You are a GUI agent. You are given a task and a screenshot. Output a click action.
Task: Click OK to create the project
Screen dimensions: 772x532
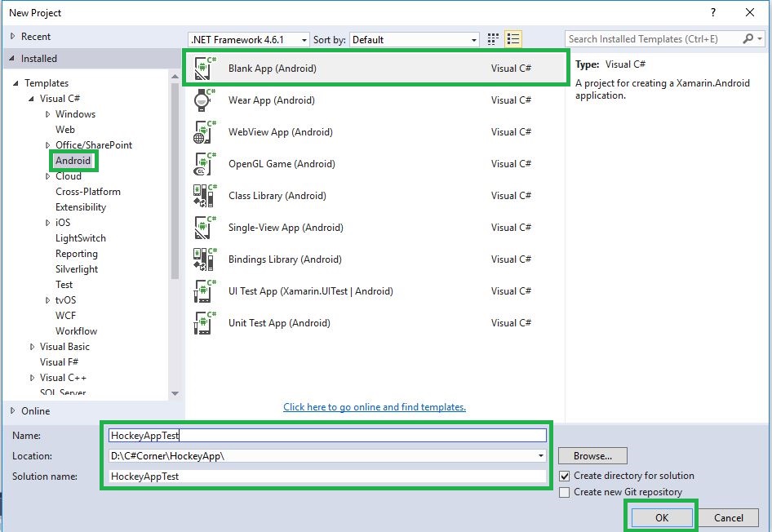(662, 517)
